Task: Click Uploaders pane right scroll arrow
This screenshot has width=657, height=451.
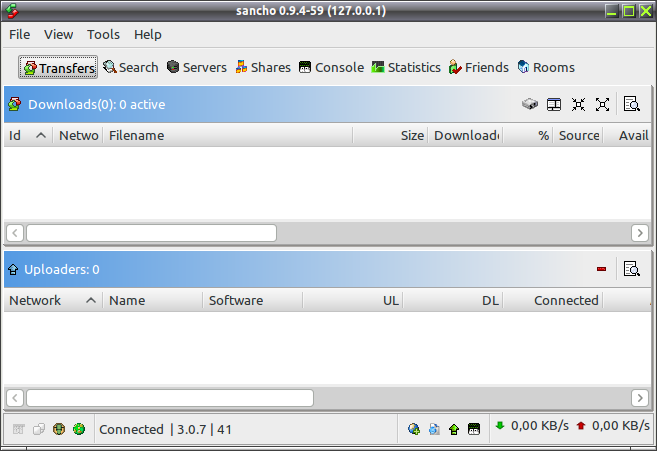Action: pos(640,397)
